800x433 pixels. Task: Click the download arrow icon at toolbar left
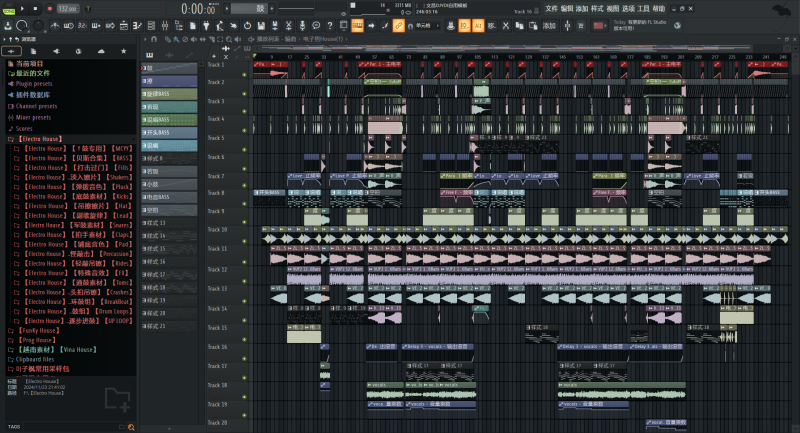pyautogui.click(x=8, y=26)
